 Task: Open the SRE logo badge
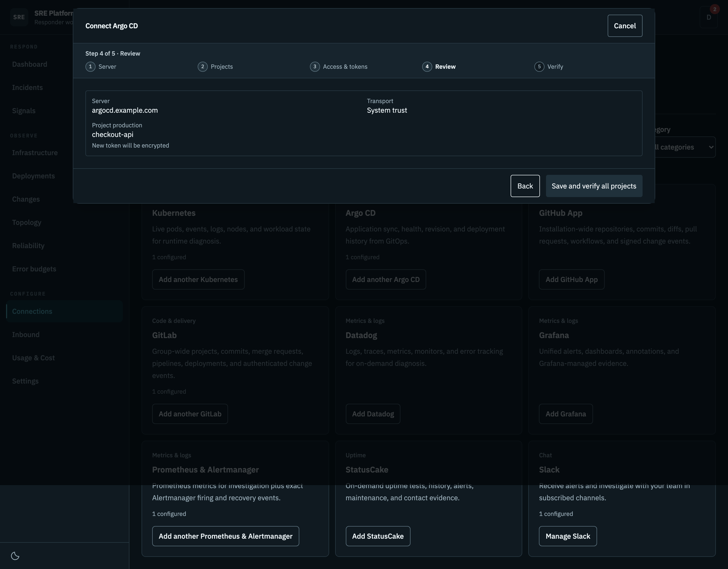click(19, 17)
